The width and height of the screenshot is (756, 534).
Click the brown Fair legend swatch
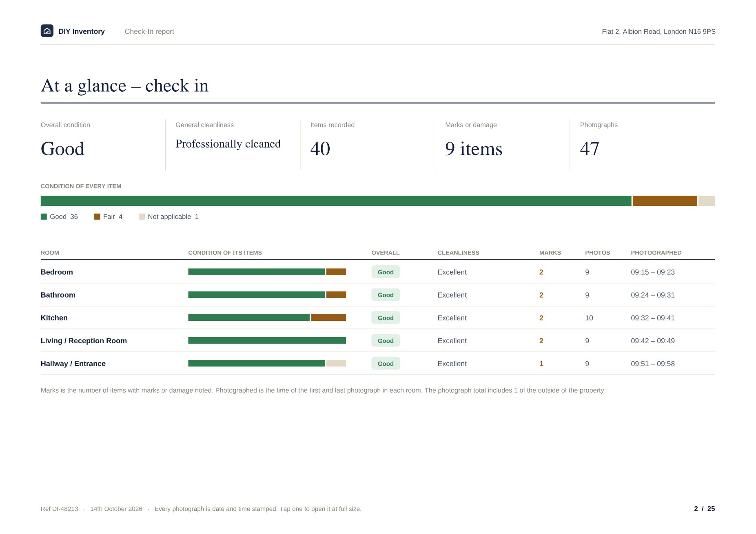point(97,217)
